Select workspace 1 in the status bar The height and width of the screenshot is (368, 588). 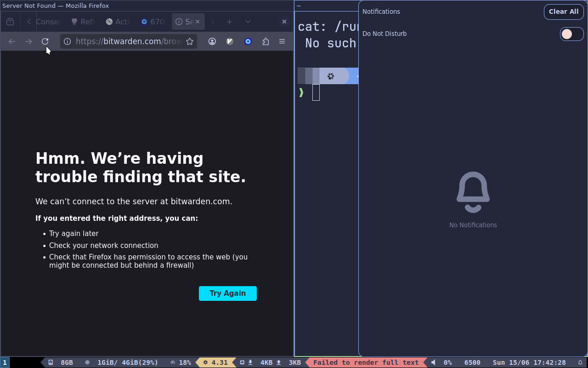[5, 362]
